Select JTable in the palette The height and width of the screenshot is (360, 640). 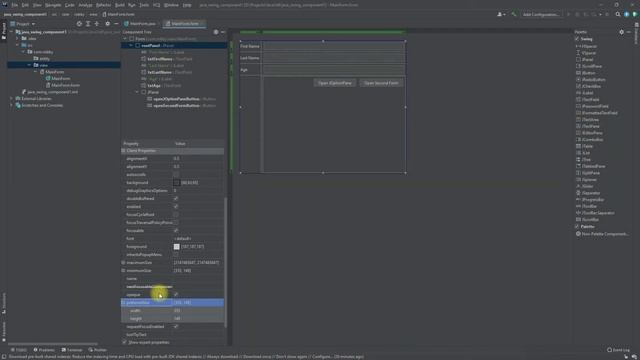pyautogui.click(x=584, y=146)
